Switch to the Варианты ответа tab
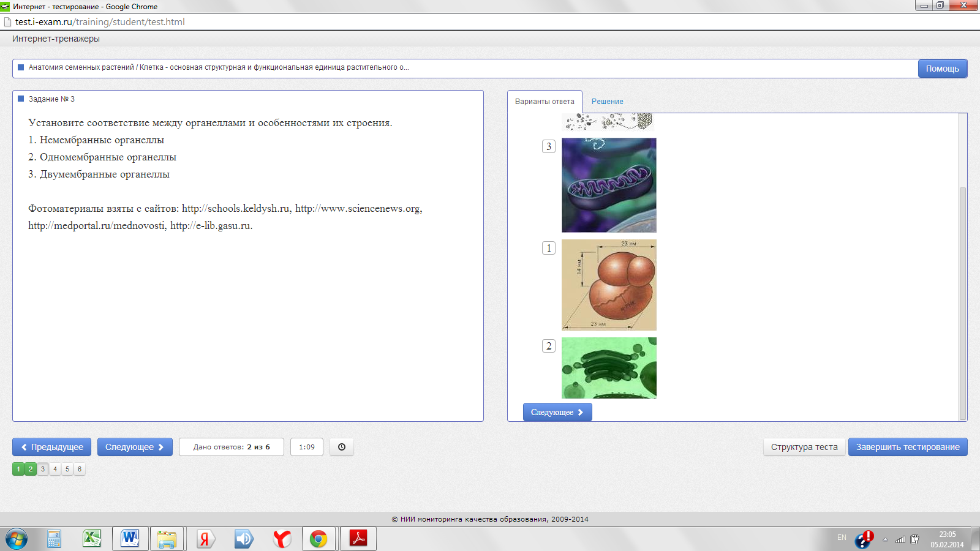This screenshot has width=980, height=551. tap(545, 102)
